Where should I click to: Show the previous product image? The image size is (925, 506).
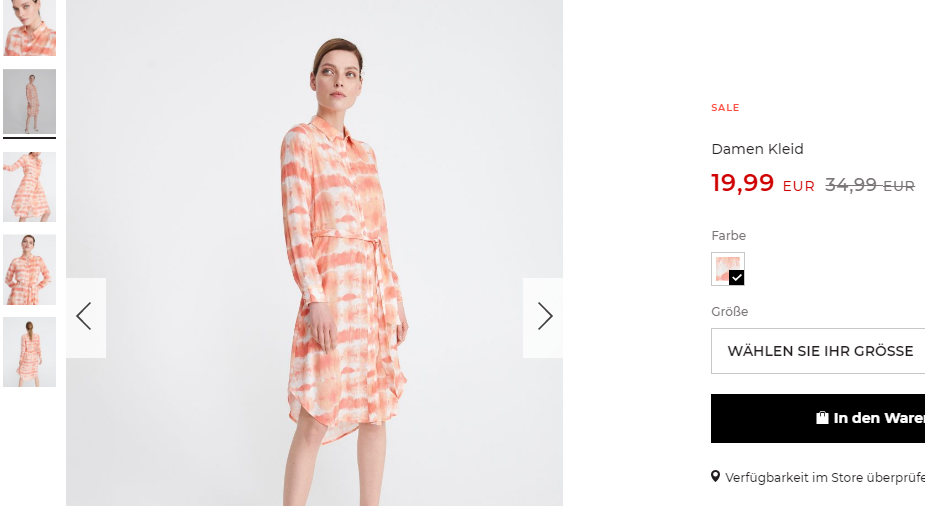[86, 317]
